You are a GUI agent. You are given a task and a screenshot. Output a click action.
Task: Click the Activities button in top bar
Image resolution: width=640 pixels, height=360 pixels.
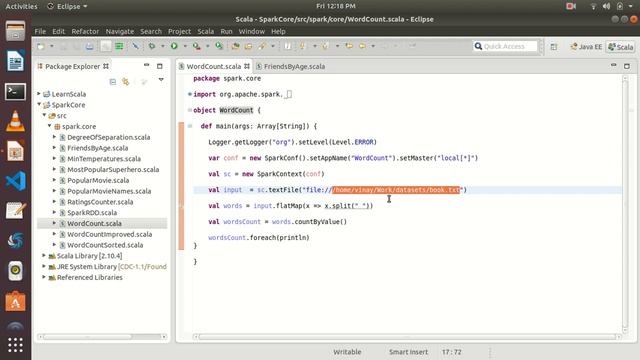pyautogui.click(x=21, y=6)
